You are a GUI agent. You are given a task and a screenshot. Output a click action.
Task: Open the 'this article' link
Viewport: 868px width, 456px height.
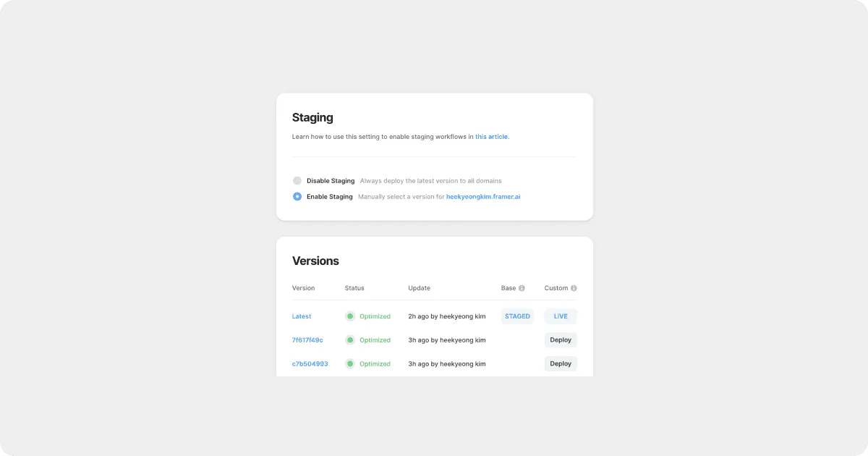[492, 137]
